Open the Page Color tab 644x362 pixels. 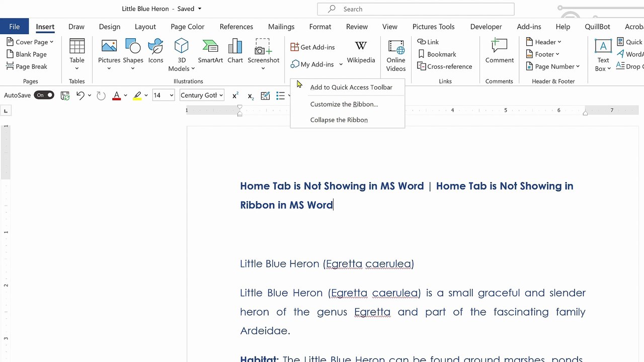[188, 27]
